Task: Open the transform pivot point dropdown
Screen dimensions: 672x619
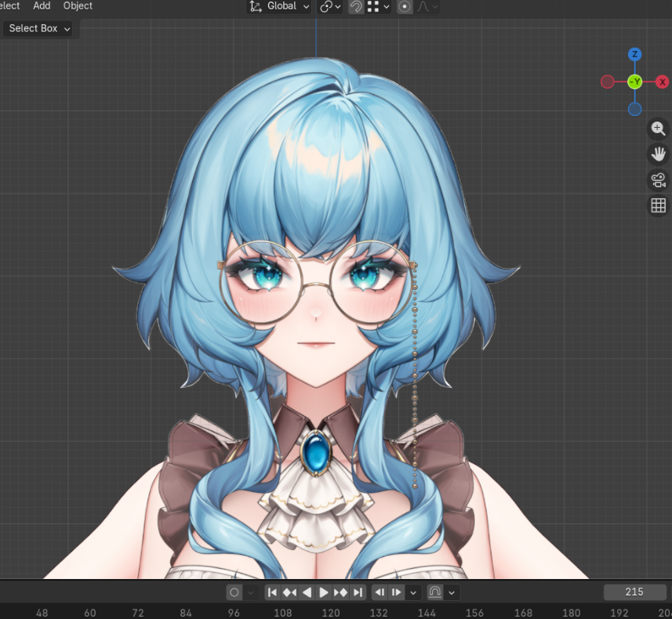Action: [330, 6]
